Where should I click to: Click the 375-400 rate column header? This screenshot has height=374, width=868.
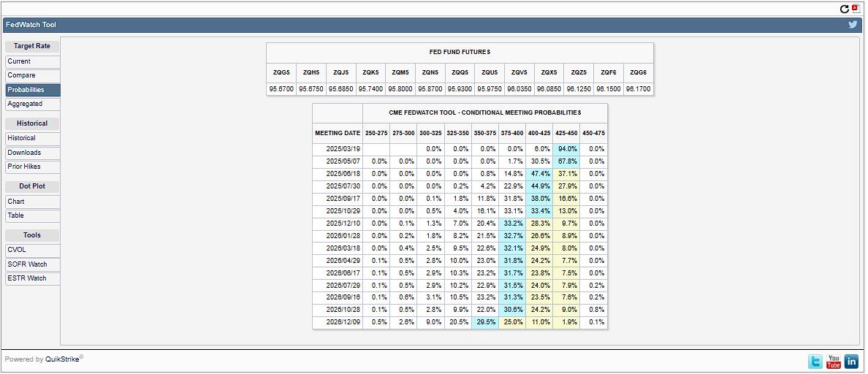(512, 133)
